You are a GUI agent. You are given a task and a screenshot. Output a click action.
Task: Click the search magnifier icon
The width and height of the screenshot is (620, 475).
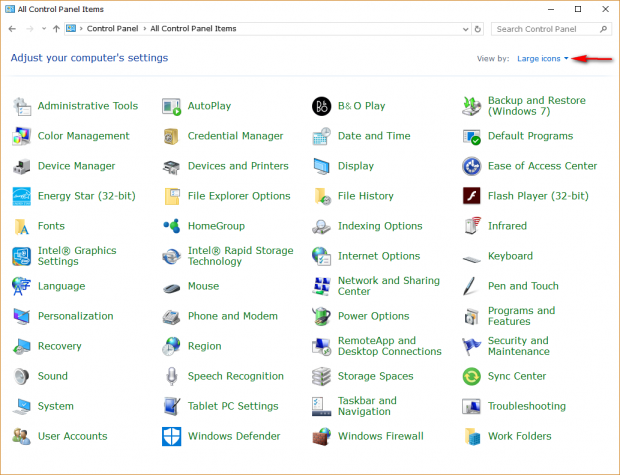click(x=603, y=29)
